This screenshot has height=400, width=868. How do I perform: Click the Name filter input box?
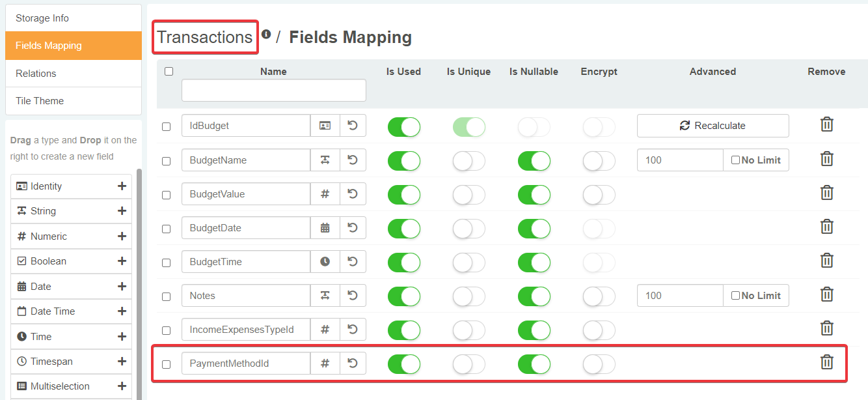[273, 91]
